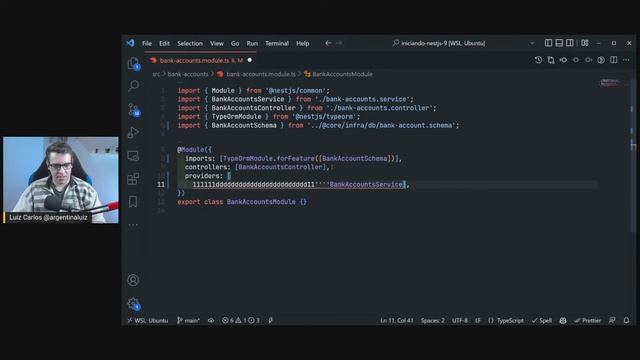Open the View menu
640x360 pixels.
(x=217, y=43)
